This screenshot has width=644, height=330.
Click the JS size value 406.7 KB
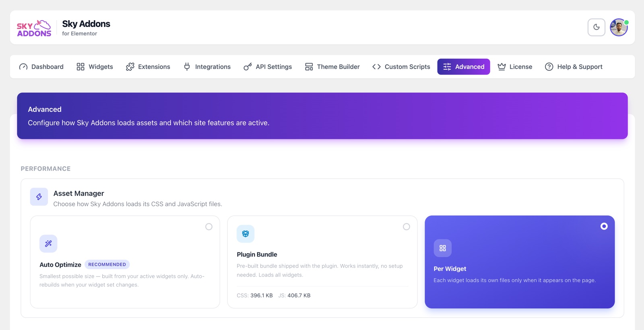coord(299,295)
